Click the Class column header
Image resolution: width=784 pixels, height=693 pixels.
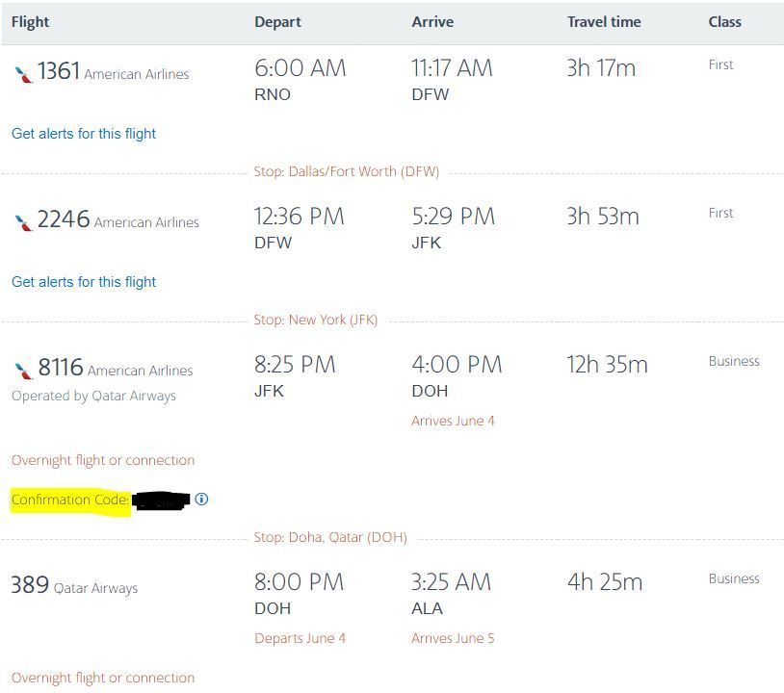[724, 22]
